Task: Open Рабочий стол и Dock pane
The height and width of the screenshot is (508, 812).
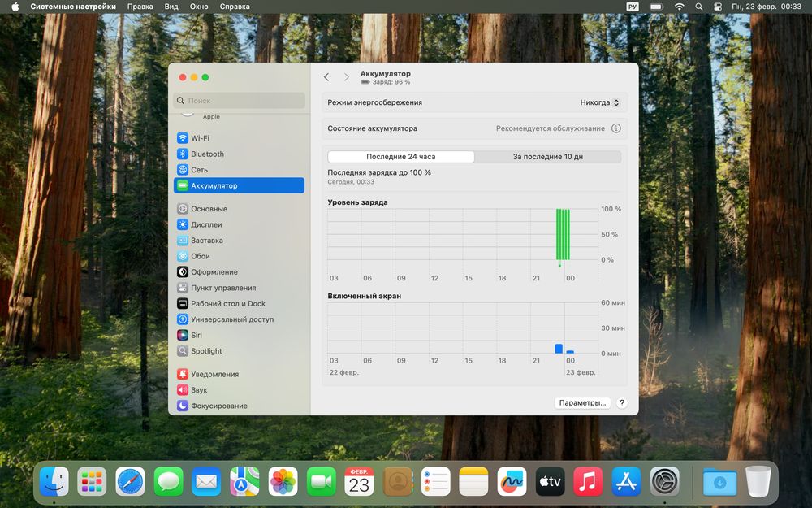Action: click(239, 303)
